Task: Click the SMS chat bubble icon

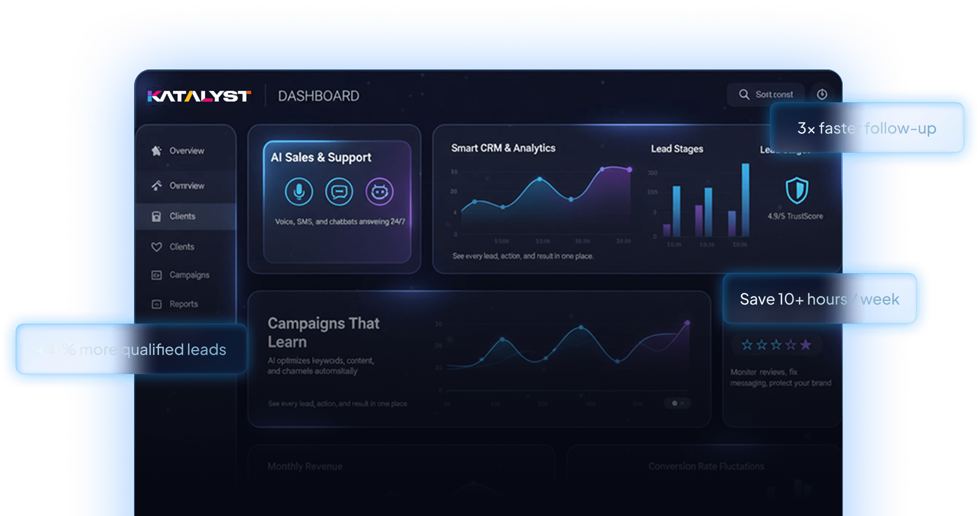Action: (x=339, y=192)
